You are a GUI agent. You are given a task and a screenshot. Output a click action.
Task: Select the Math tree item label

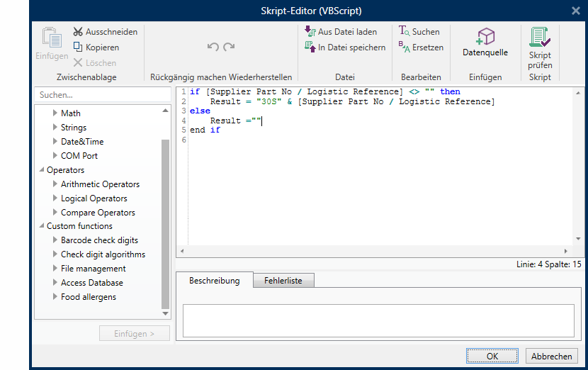pyautogui.click(x=71, y=113)
